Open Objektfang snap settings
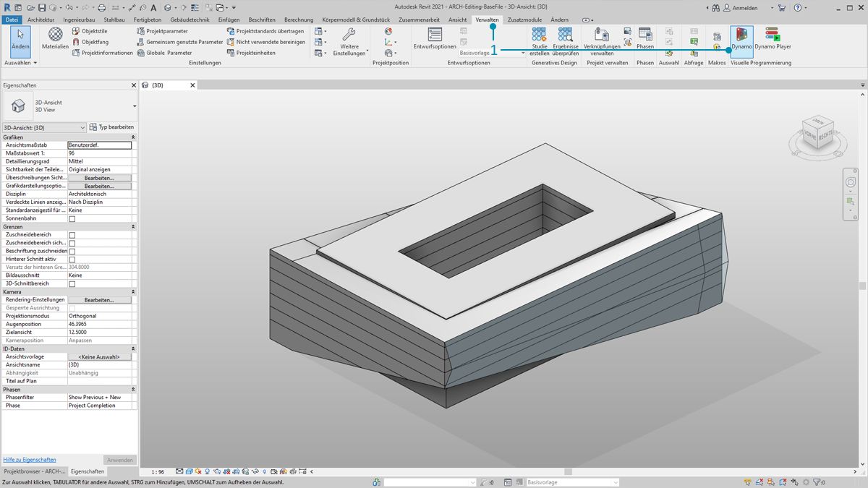Viewport: 868px width, 488px height. point(90,42)
